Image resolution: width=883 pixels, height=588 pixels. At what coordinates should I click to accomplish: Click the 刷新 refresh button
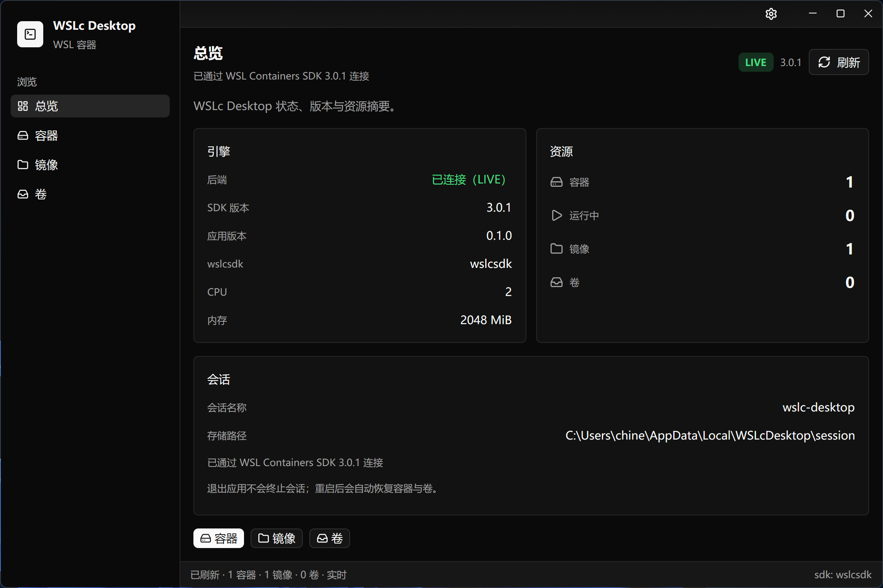tap(839, 62)
